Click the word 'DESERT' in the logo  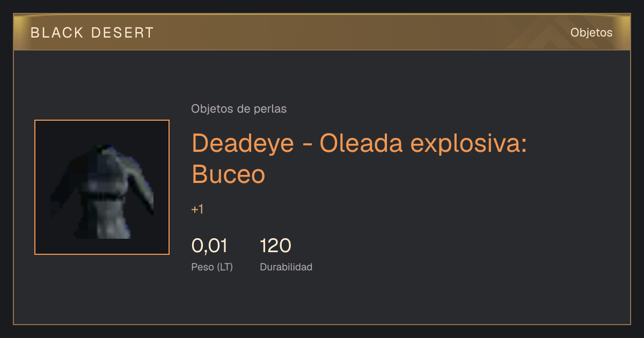[x=122, y=33]
